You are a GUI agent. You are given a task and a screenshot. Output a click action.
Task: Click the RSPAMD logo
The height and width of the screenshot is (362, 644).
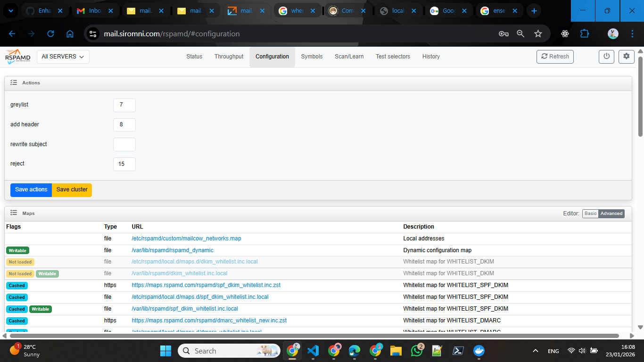pyautogui.click(x=17, y=56)
